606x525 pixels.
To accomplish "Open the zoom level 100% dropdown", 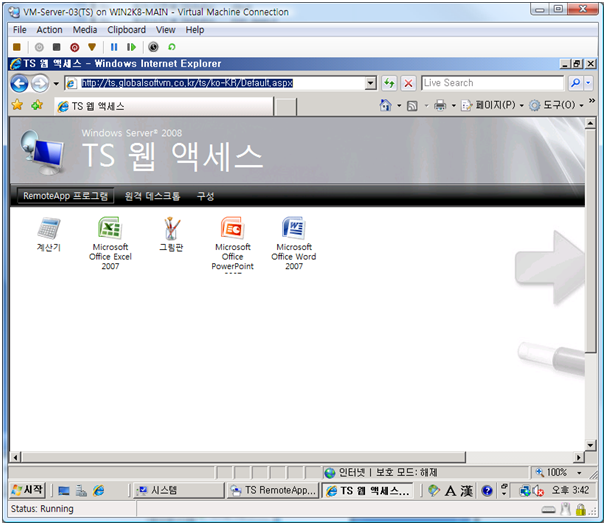I will (579, 473).
